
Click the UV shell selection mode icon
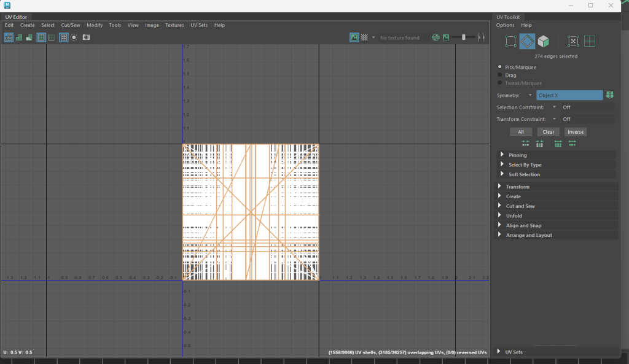point(590,42)
